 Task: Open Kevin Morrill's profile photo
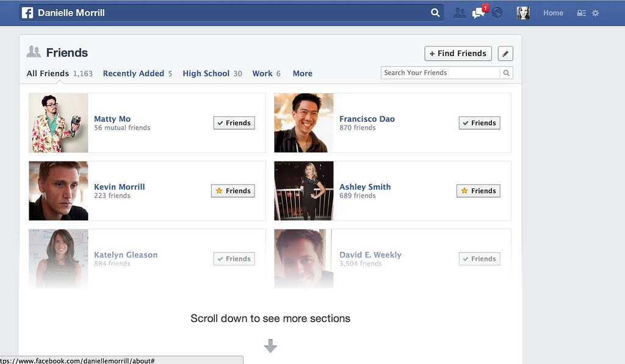(x=59, y=191)
